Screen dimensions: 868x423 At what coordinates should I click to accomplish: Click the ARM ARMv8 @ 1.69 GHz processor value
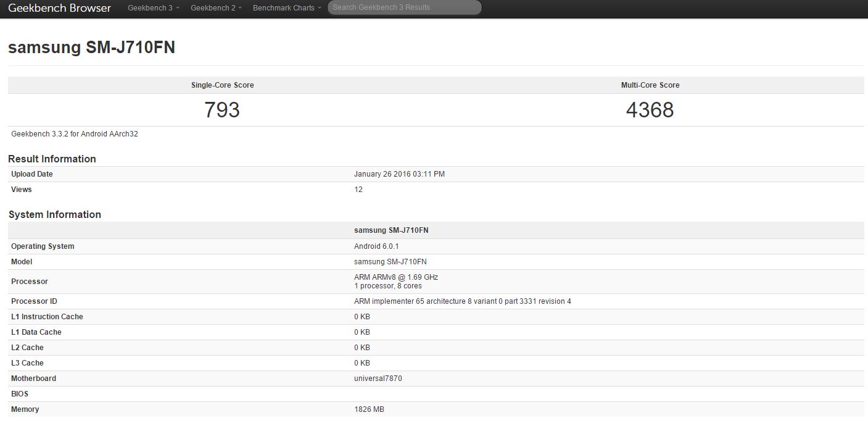396,277
